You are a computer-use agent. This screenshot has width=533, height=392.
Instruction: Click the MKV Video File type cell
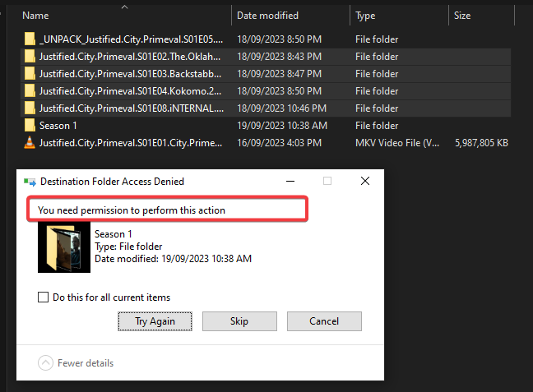pos(397,143)
